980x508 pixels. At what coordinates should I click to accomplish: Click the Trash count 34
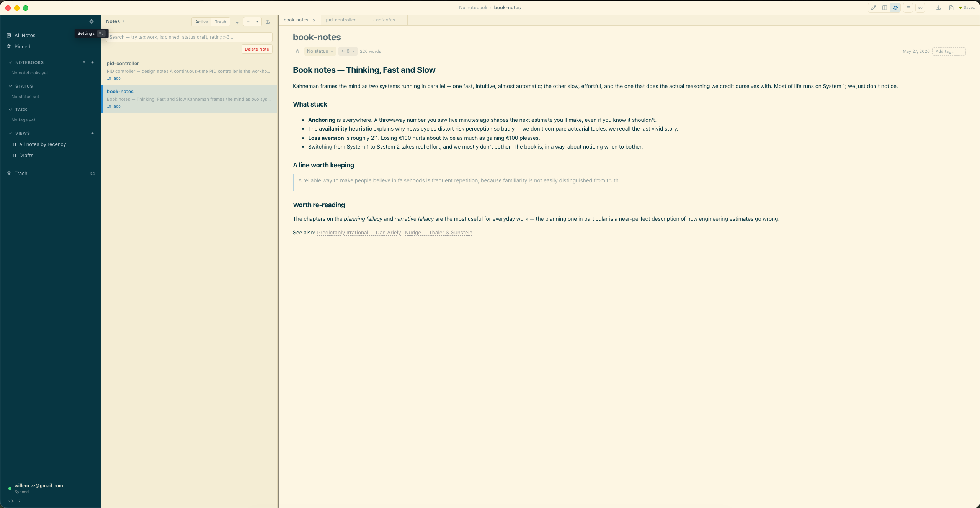(x=92, y=174)
